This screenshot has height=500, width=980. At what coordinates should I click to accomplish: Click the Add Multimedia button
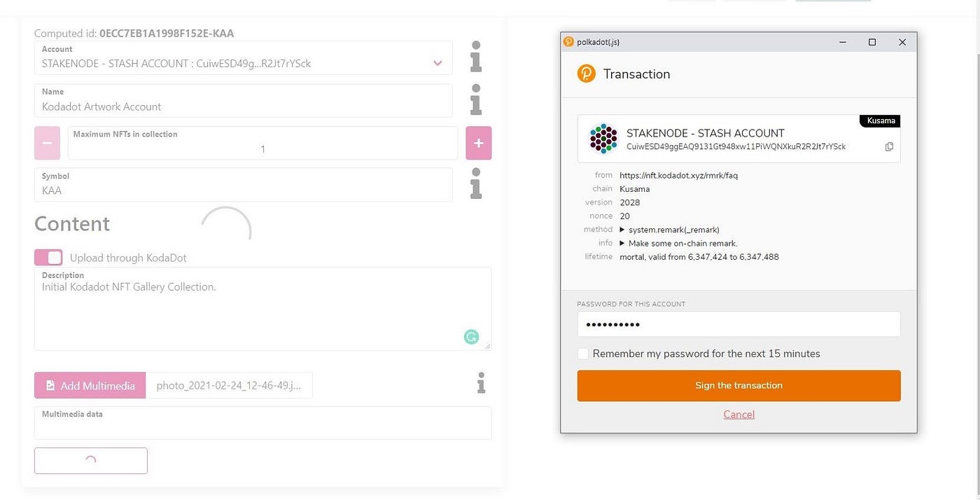tap(90, 385)
